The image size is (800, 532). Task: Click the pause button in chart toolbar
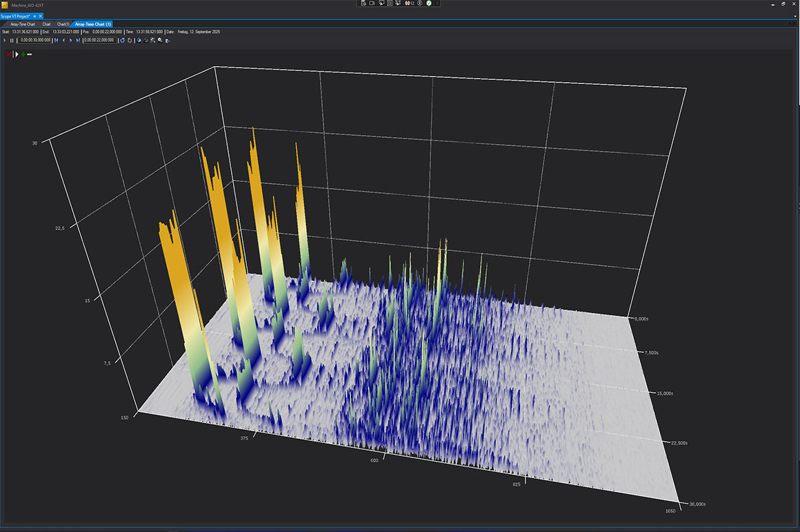(12, 41)
